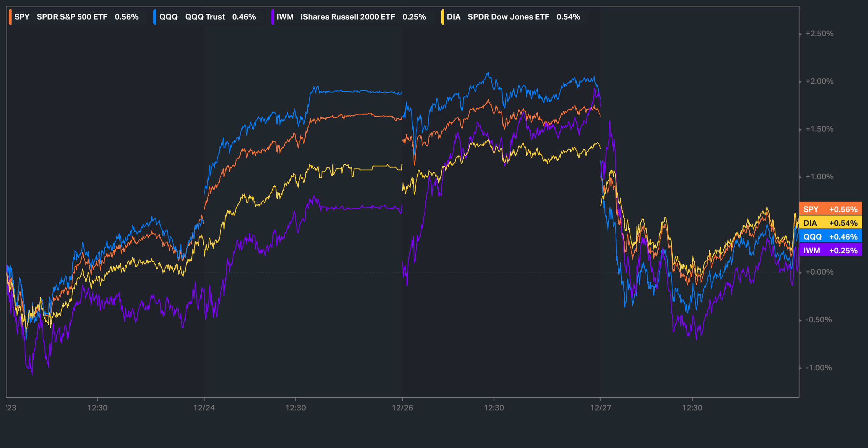Select QQQ Trust legend entry

pyautogui.click(x=205, y=17)
